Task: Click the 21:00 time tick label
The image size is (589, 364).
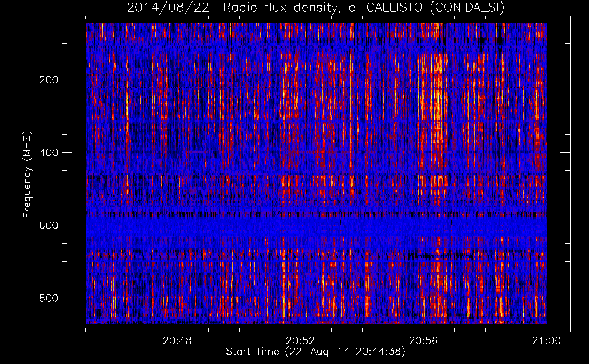Action: [x=546, y=341]
